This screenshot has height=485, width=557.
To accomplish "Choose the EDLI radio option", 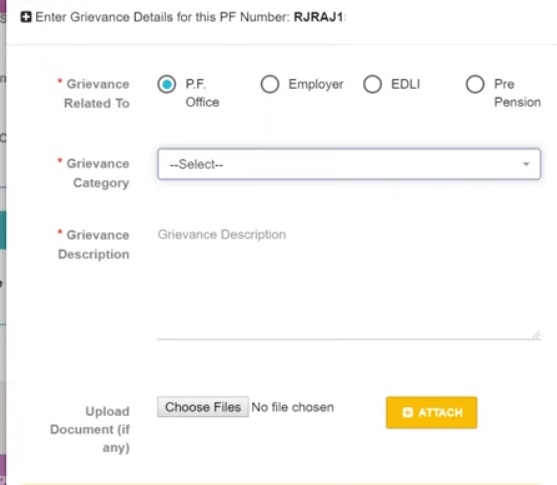I will coord(372,85).
